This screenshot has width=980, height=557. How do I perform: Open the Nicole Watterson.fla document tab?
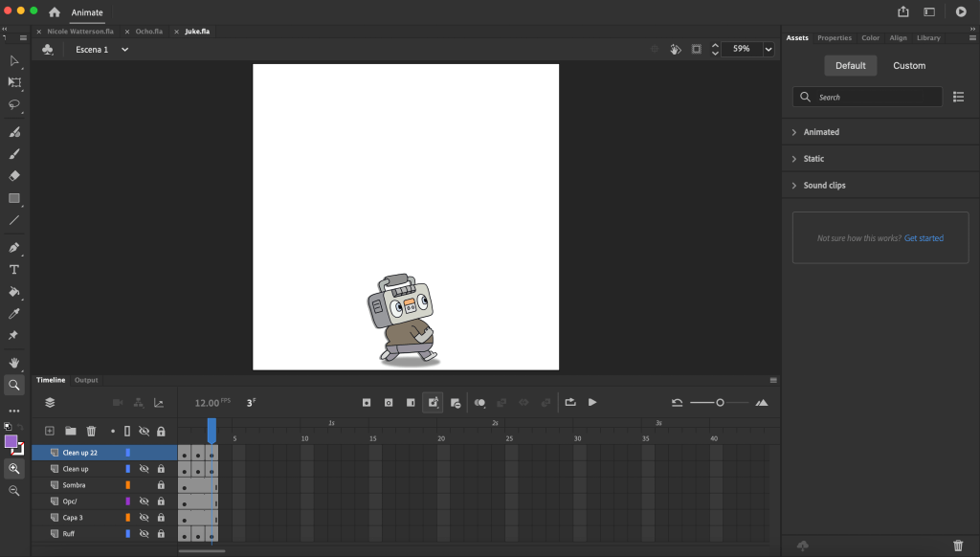point(78,32)
